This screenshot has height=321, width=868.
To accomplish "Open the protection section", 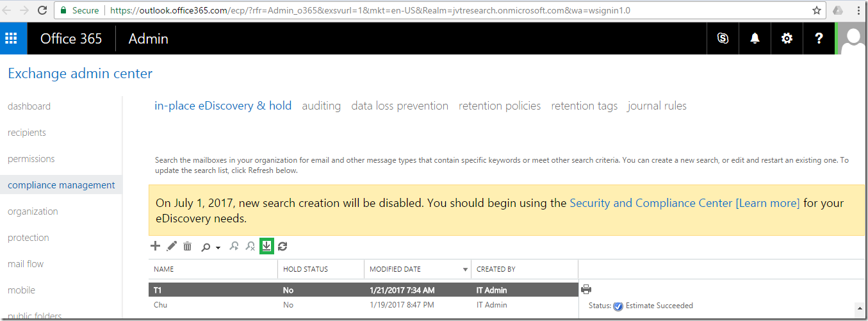I will click(28, 238).
